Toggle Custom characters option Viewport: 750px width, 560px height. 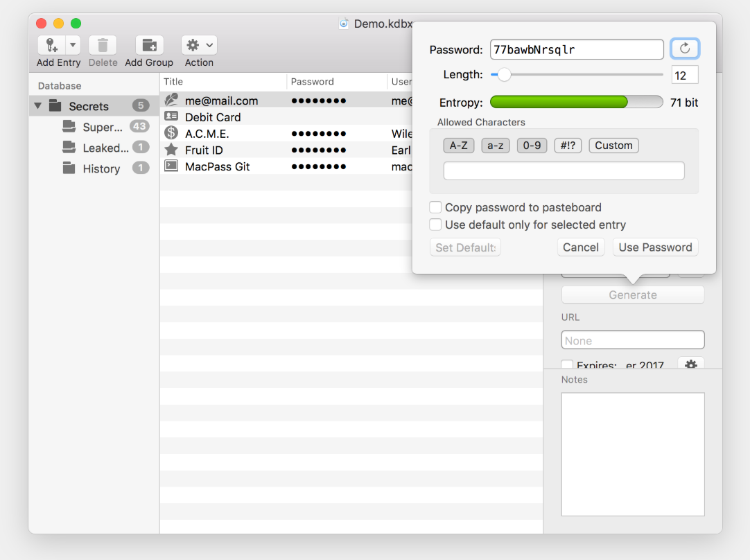tap(613, 146)
